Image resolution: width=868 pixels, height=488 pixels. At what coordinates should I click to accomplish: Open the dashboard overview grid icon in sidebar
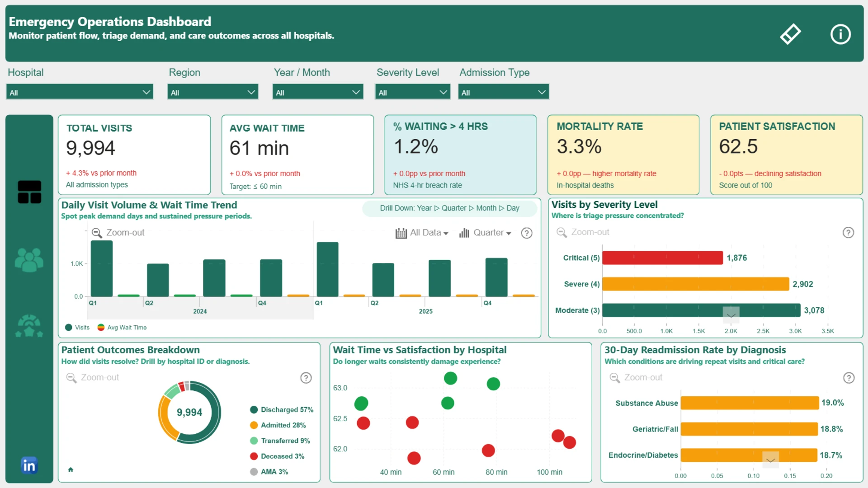29,192
